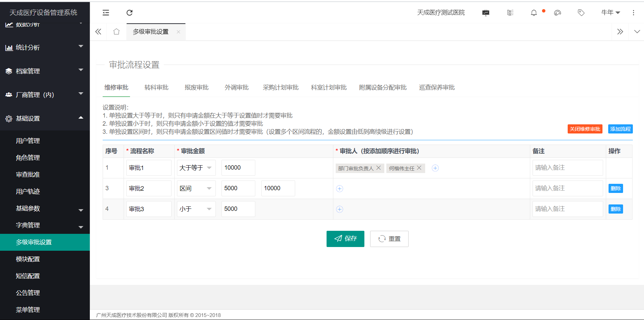
Task: Expand the 厂商管理 (内) sidebar menu
Action: 45,95
